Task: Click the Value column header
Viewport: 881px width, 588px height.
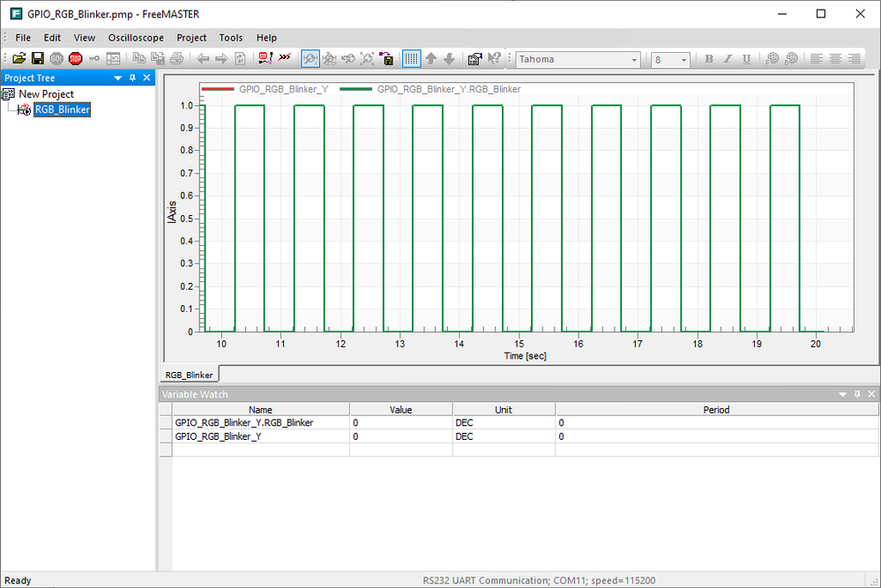Action: [x=401, y=409]
